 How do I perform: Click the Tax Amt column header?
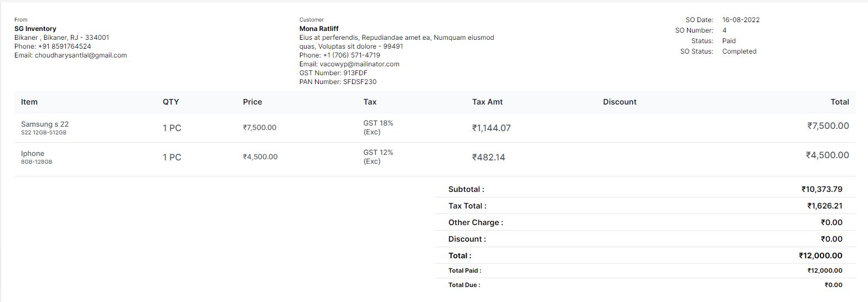point(487,102)
